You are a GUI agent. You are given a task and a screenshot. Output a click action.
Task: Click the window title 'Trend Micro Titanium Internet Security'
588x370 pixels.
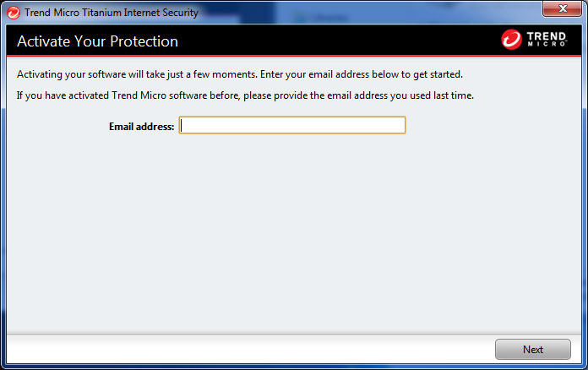click(112, 13)
